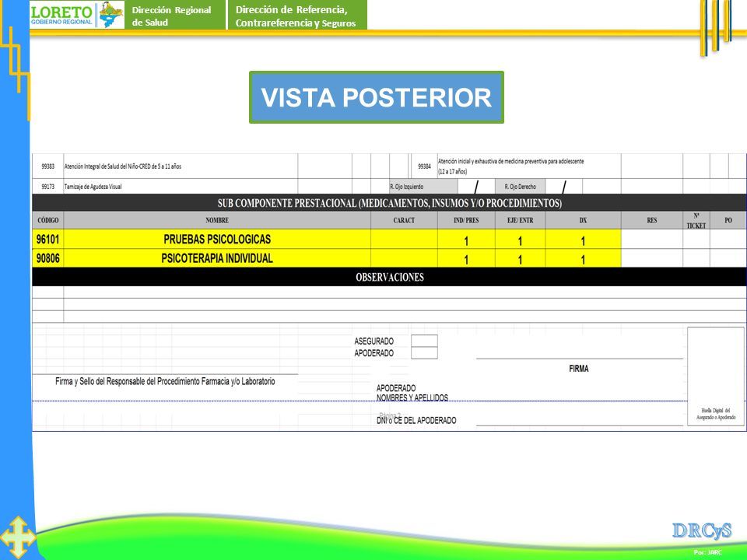Click the first empty OBSERVACIONES row

pyautogui.click(x=389, y=292)
